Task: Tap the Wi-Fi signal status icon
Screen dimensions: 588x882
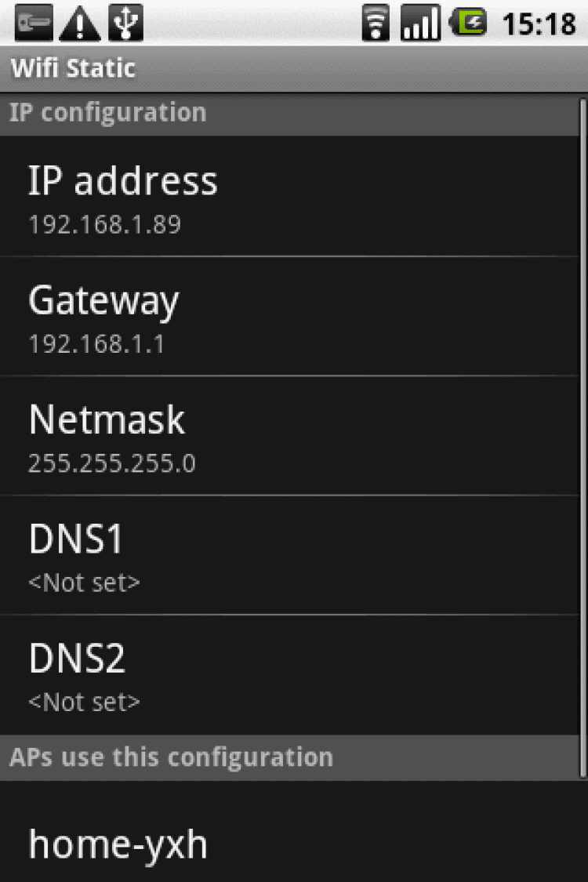Action: tap(376, 24)
